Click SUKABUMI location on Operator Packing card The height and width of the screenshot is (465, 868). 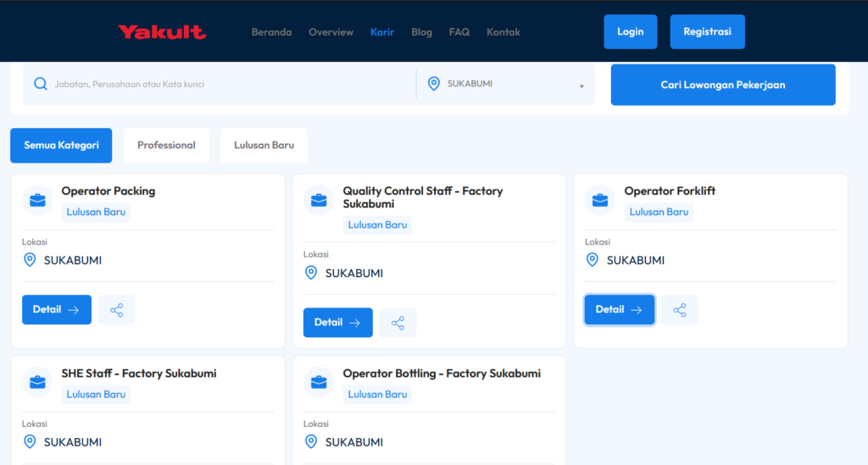(73, 260)
